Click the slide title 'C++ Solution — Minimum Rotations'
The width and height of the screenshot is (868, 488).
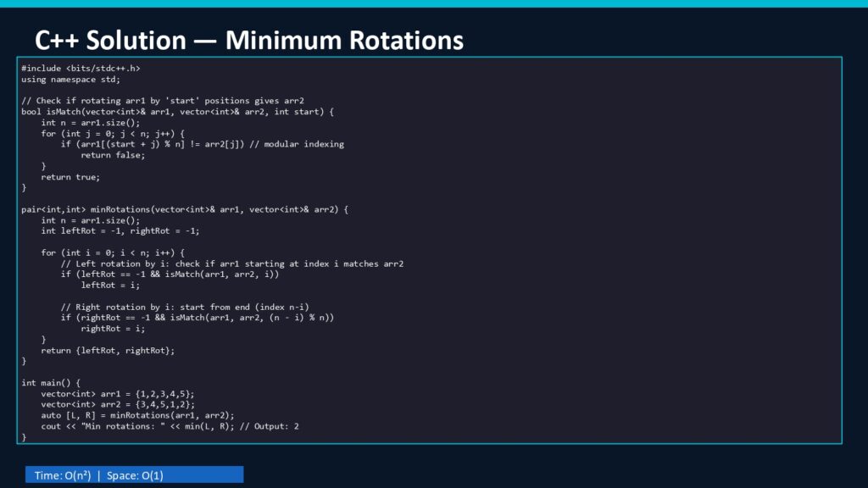(249, 40)
